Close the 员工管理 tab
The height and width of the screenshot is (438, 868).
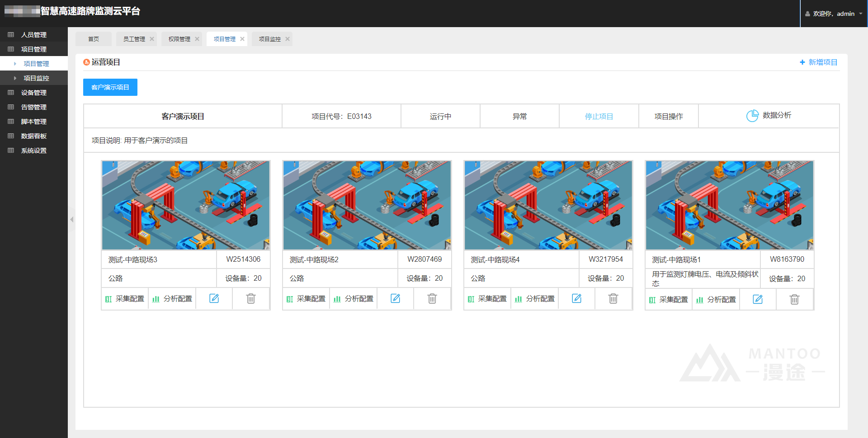tap(152, 39)
